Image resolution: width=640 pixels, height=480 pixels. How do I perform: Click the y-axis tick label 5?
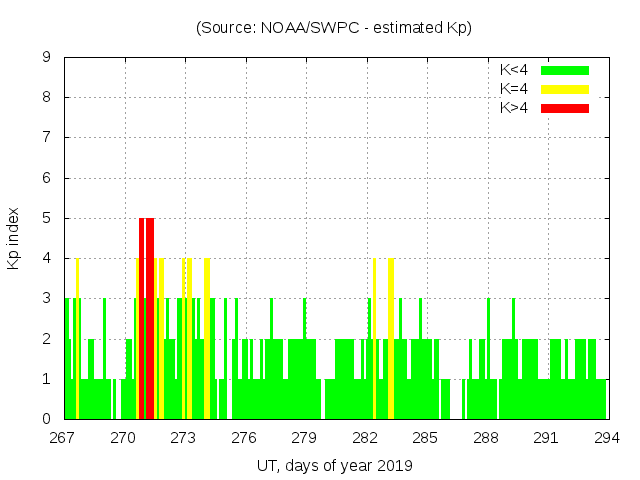point(47,218)
